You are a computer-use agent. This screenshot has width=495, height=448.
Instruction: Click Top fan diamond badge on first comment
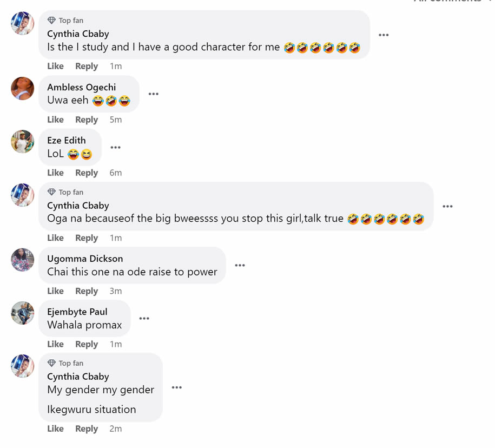coord(52,21)
